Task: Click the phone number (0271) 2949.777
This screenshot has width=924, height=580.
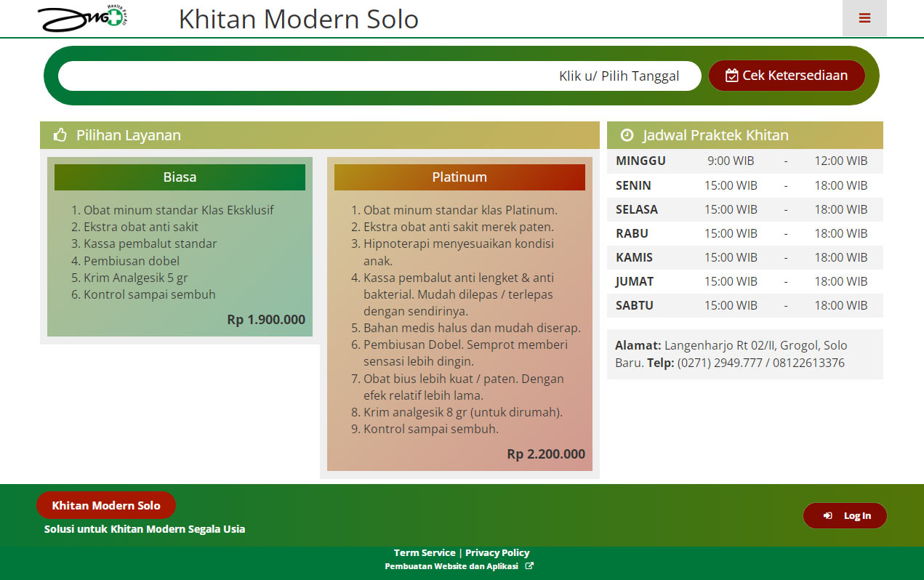Action: [x=720, y=363]
